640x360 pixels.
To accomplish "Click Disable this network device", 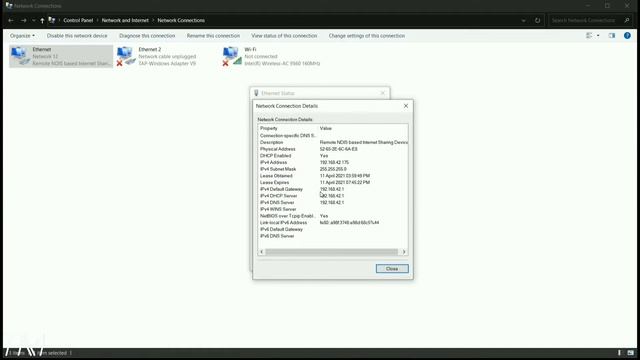I will click(77, 36).
